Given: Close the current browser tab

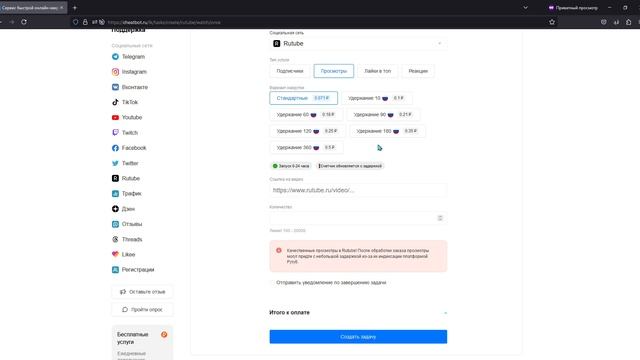Looking at the screenshot, I should pyautogui.click(x=62, y=7).
